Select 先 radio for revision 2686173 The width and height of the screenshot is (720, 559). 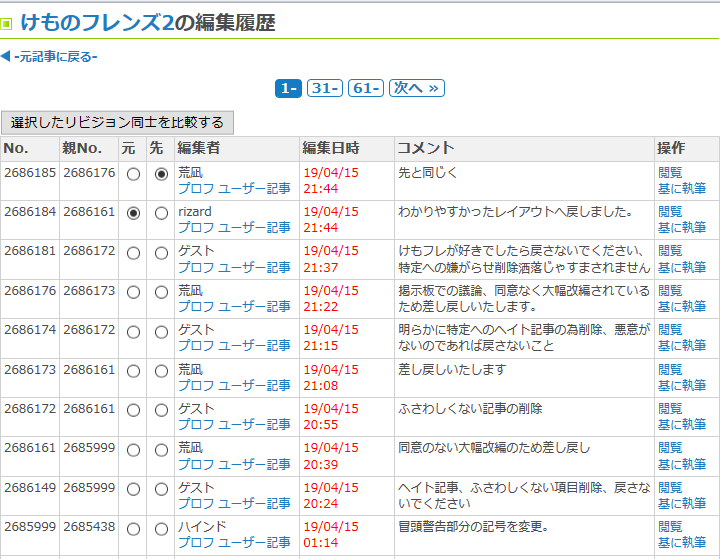(x=161, y=372)
